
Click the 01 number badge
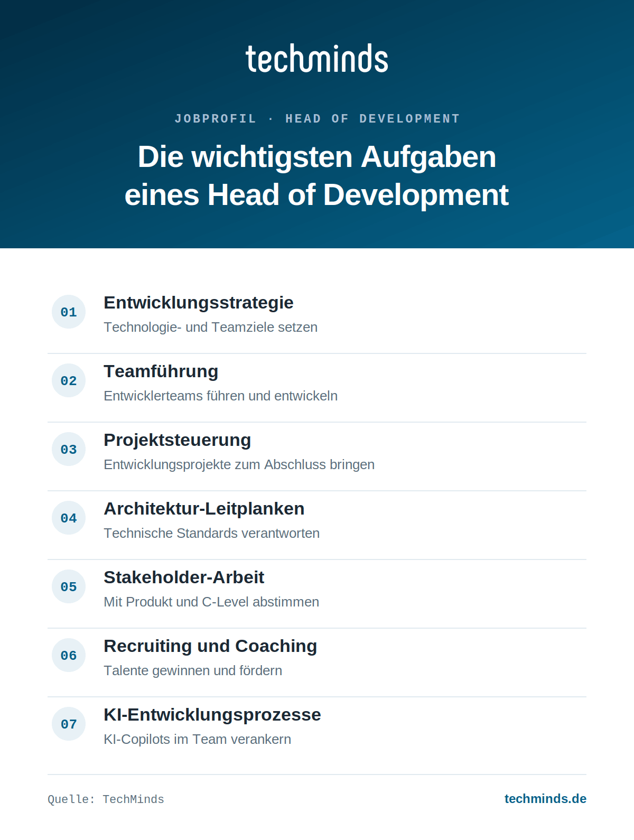coord(69,312)
